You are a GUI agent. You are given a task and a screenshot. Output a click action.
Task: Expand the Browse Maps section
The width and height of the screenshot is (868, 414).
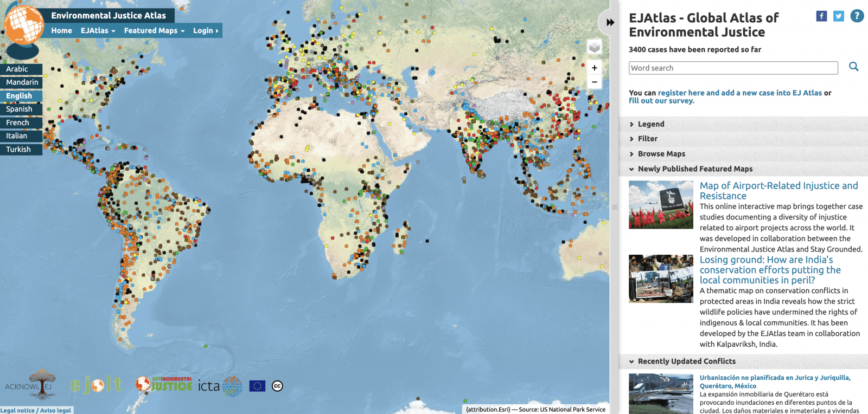(661, 154)
